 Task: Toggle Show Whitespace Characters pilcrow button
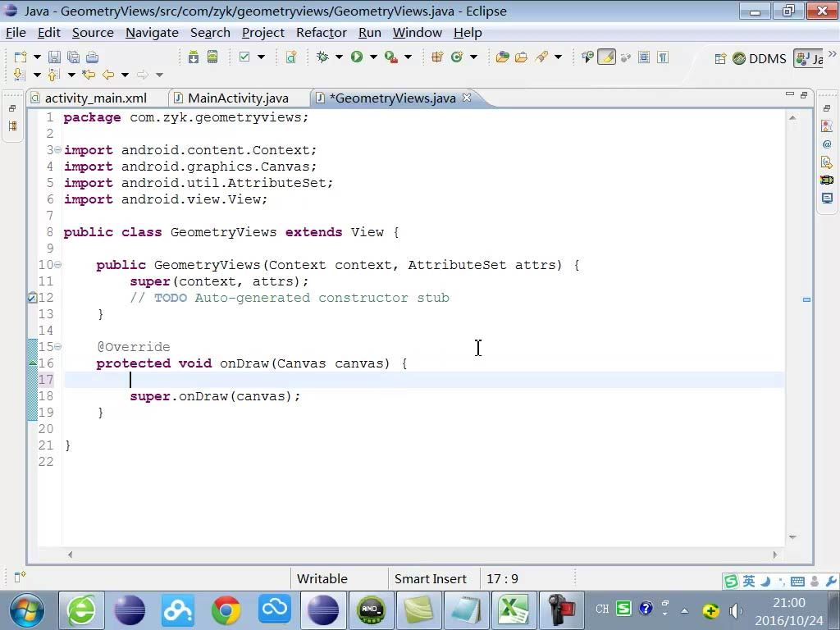pos(663,57)
